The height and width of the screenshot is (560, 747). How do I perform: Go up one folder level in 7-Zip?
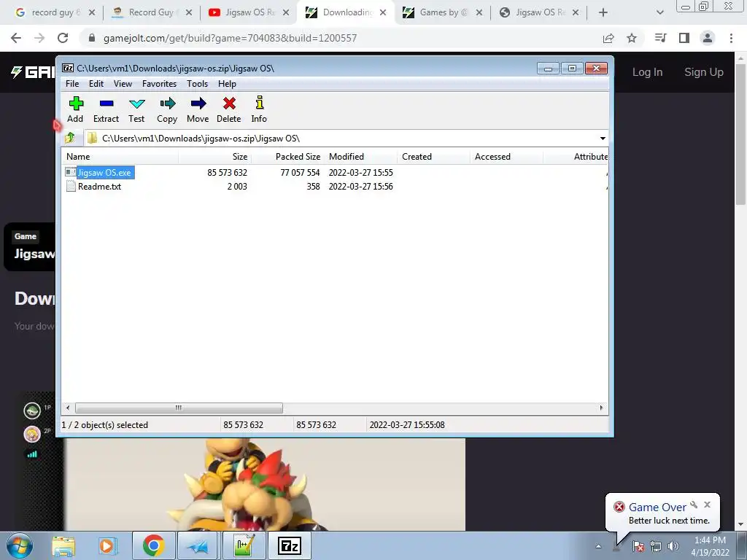point(71,138)
